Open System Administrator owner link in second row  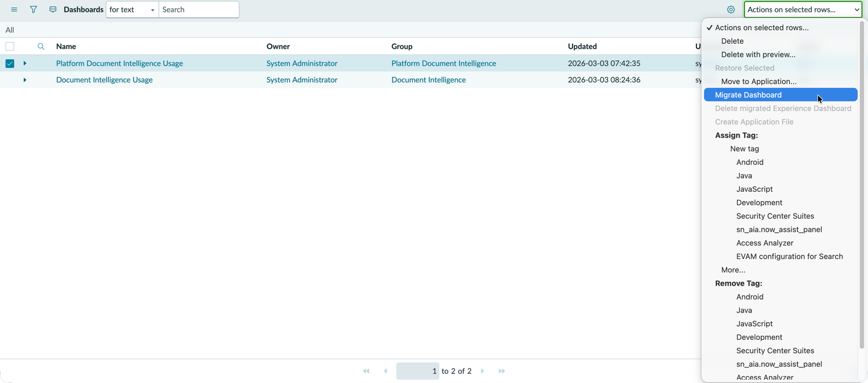(x=302, y=80)
